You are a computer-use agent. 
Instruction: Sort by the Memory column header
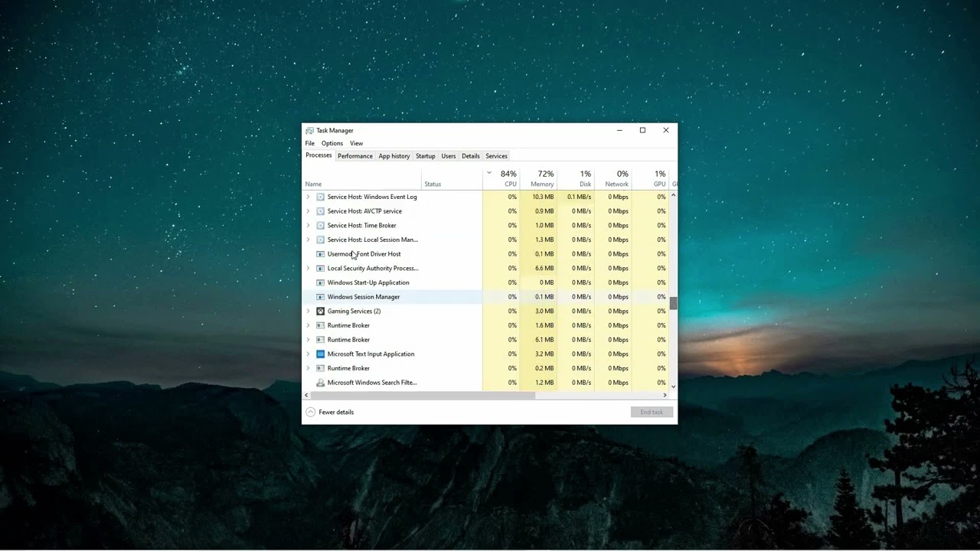pyautogui.click(x=539, y=178)
